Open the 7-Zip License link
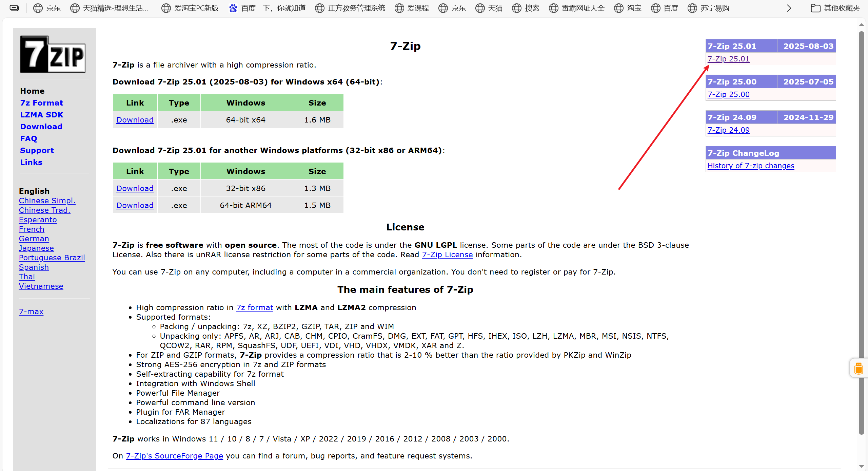 (447, 255)
